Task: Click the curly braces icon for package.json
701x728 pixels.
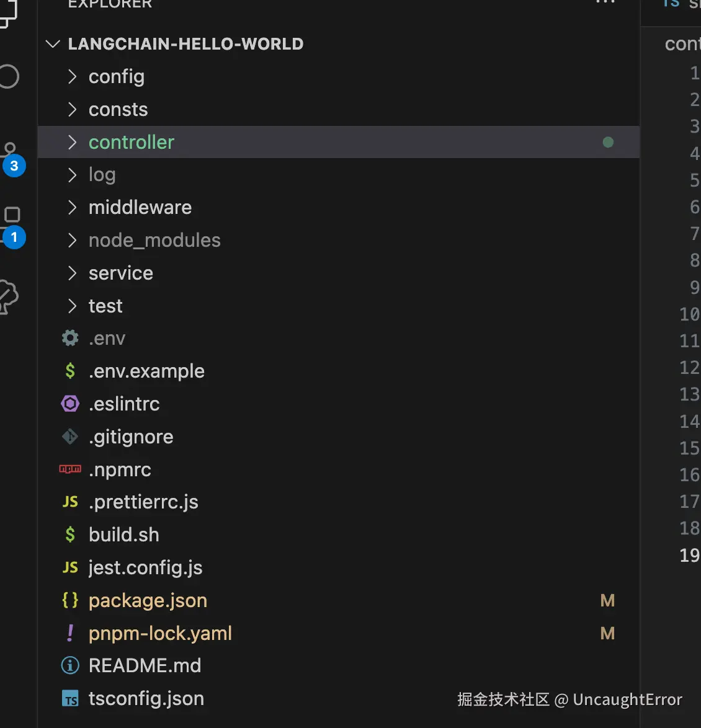Action: [70, 600]
